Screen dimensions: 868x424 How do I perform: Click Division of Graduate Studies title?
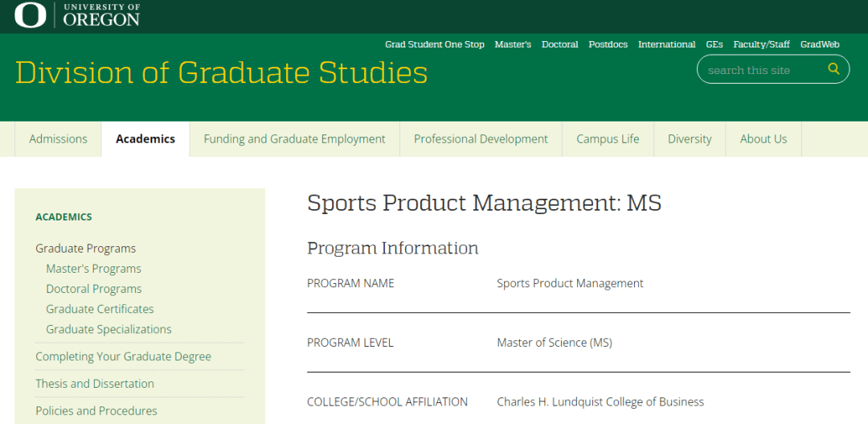pos(222,72)
